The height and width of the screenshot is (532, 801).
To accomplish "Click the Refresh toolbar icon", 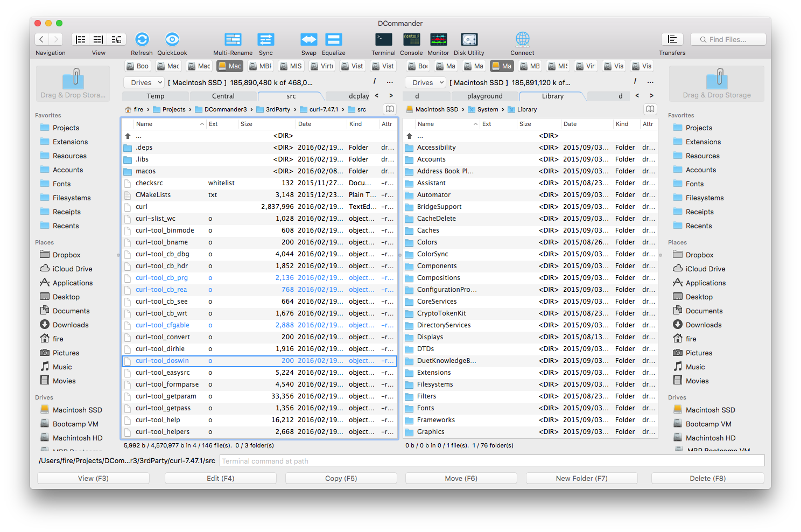I will click(142, 39).
